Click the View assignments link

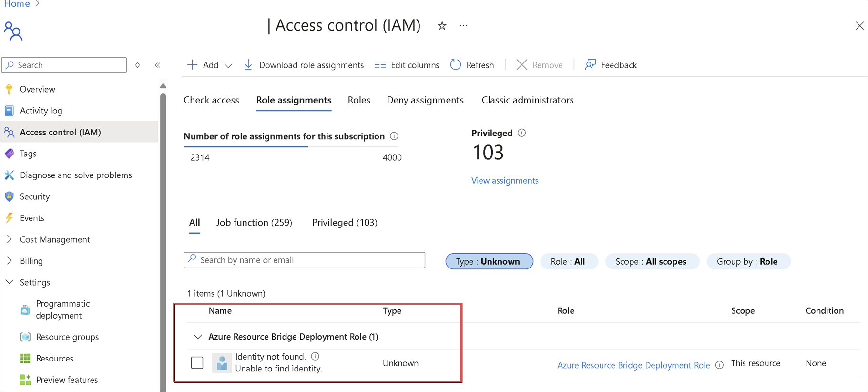click(505, 180)
